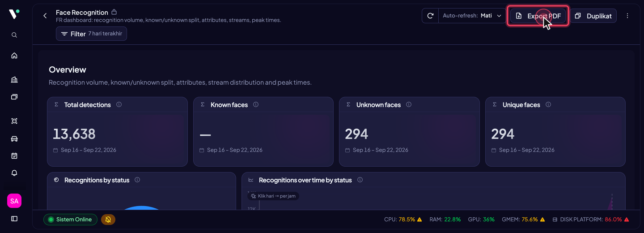
Task: Open the vehicle car icon in sidebar
Action: (x=14, y=138)
